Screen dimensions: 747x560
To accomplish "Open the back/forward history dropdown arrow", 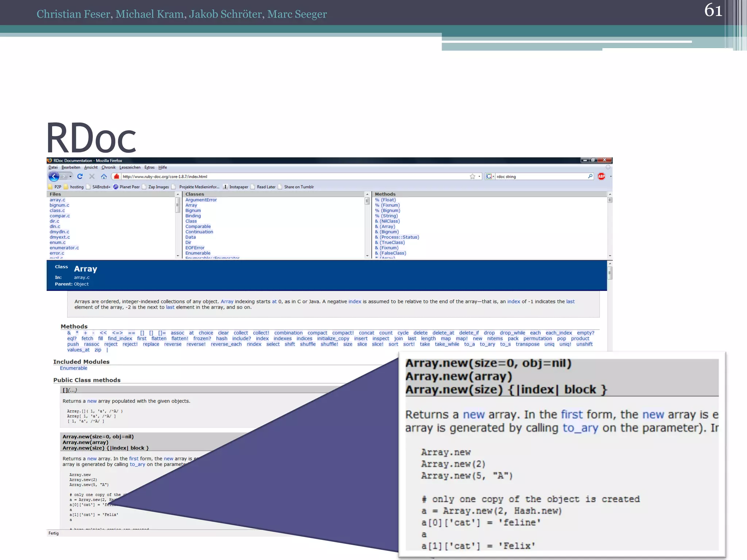I will coord(70,176).
